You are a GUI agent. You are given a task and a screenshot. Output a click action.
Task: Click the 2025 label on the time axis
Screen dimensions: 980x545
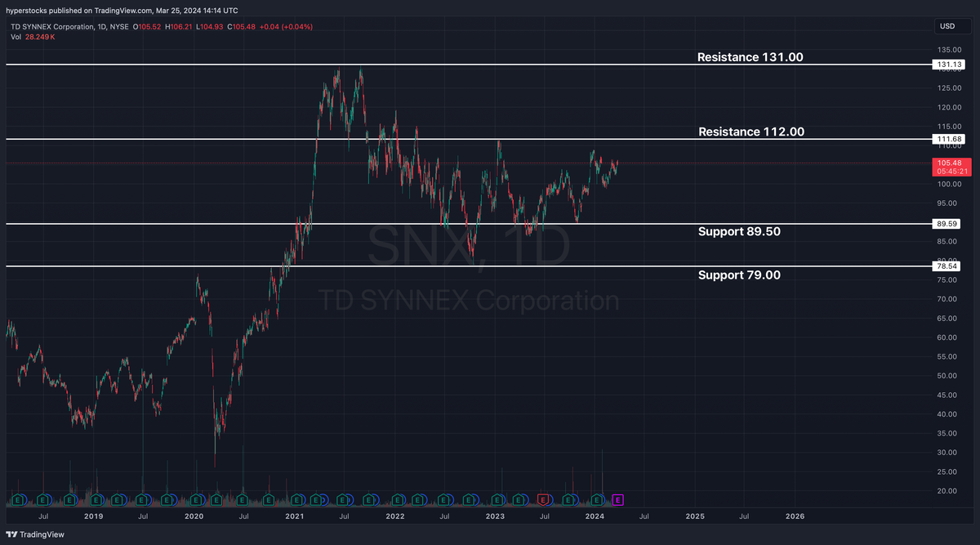click(x=695, y=516)
